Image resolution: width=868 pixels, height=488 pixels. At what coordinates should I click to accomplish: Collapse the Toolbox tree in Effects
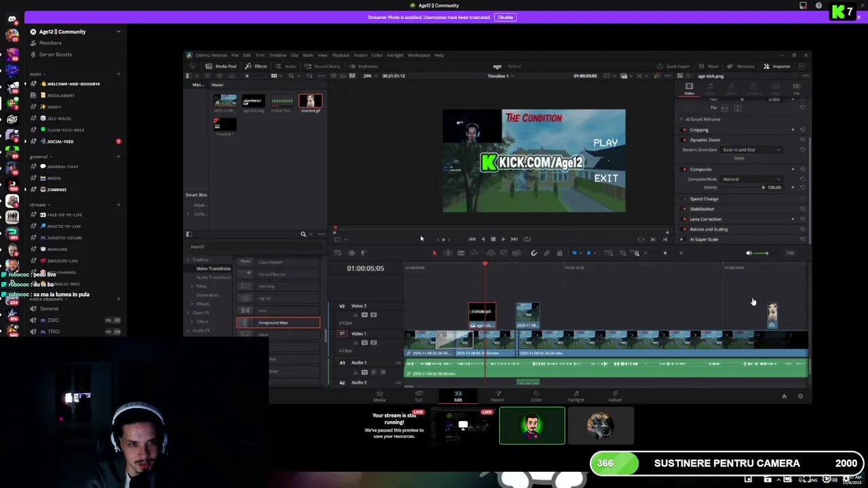(189, 260)
